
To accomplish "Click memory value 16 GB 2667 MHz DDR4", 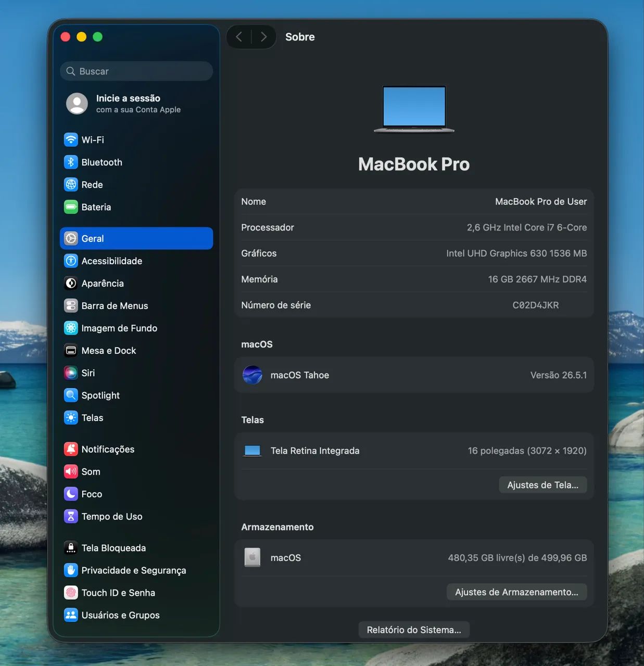I will [x=537, y=279].
